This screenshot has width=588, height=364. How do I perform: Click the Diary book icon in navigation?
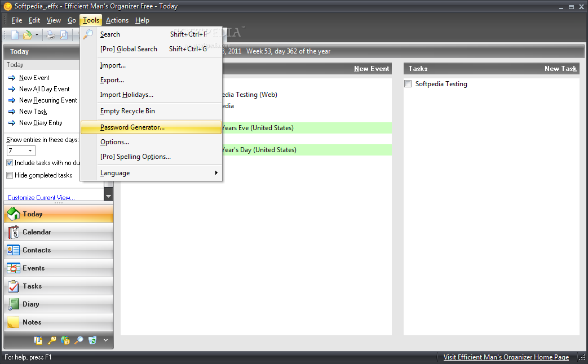click(14, 304)
